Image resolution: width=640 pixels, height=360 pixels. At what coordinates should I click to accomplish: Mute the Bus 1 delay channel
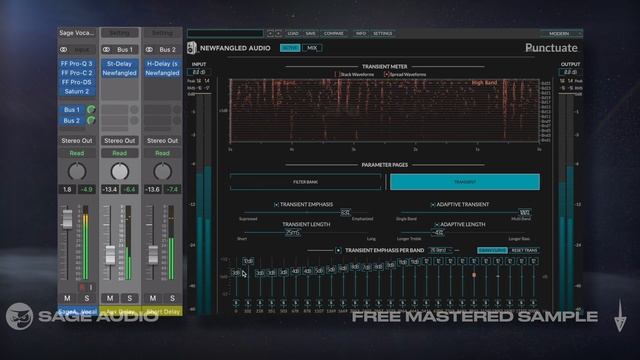110,298
